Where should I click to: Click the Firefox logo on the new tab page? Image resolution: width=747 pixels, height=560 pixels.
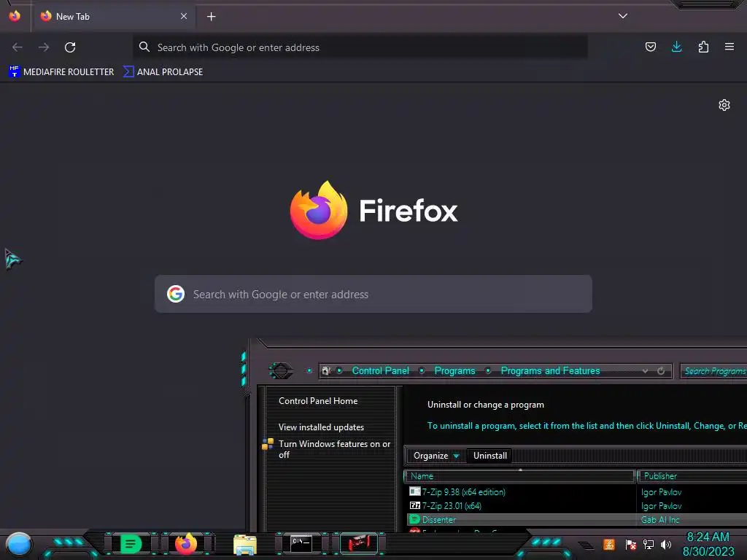(318, 210)
